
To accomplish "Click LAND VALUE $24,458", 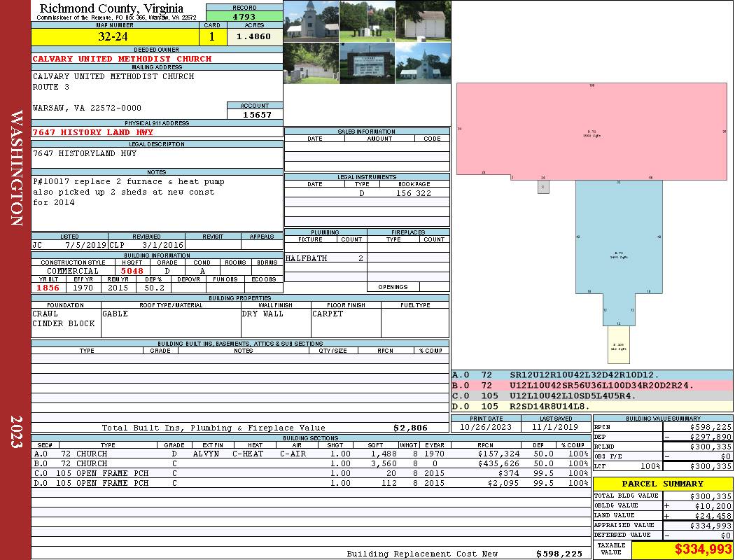I will click(713, 516).
